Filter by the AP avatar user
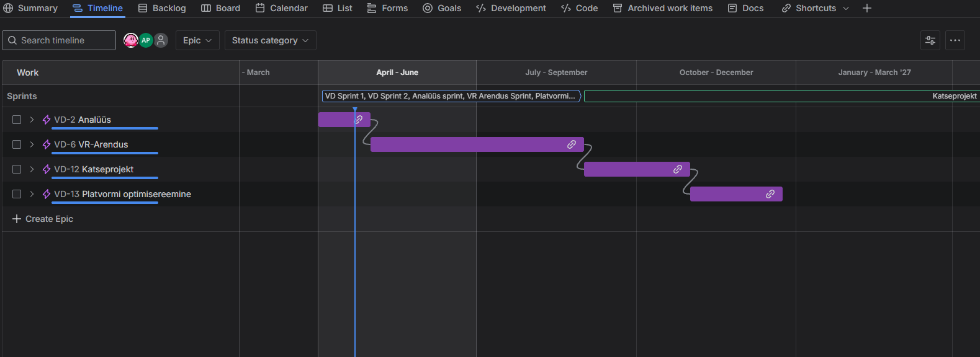This screenshot has width=980, height=357. pos(146,40)
